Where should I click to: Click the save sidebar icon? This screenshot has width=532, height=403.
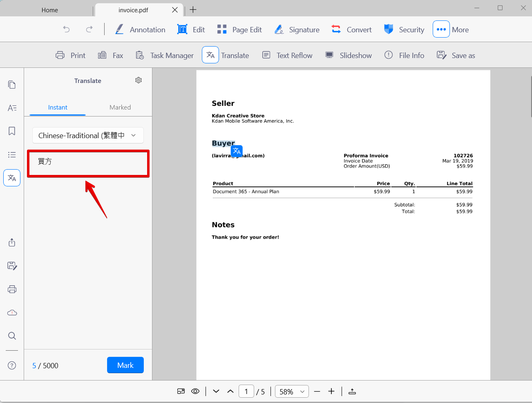pyautogui.click(x=12, y=266)
